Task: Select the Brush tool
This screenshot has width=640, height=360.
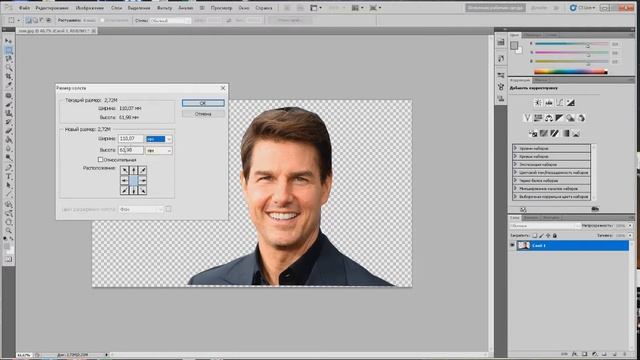Action: pos(9,104)
